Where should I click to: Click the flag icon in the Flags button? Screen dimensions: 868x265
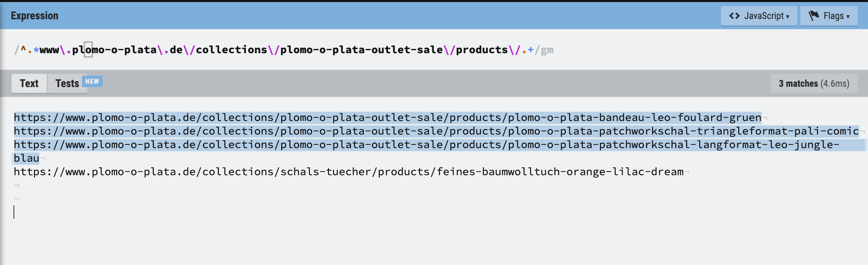(814, 16)
